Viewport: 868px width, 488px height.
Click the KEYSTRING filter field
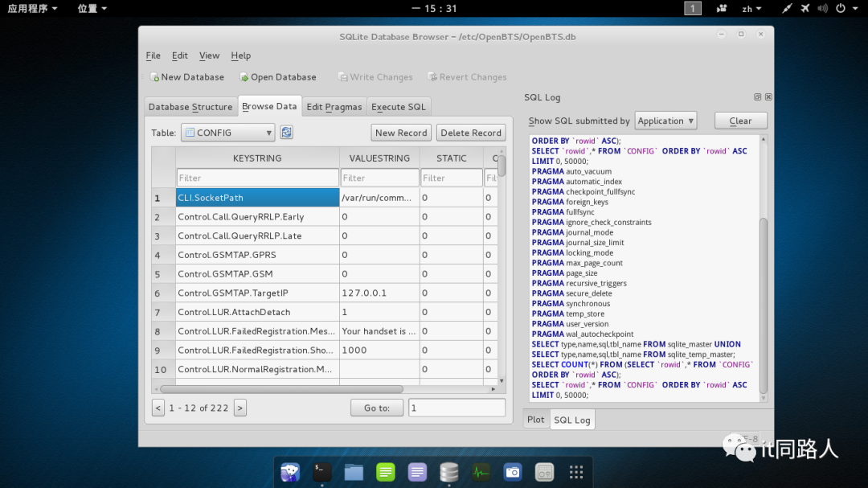[x=257, y=178]
